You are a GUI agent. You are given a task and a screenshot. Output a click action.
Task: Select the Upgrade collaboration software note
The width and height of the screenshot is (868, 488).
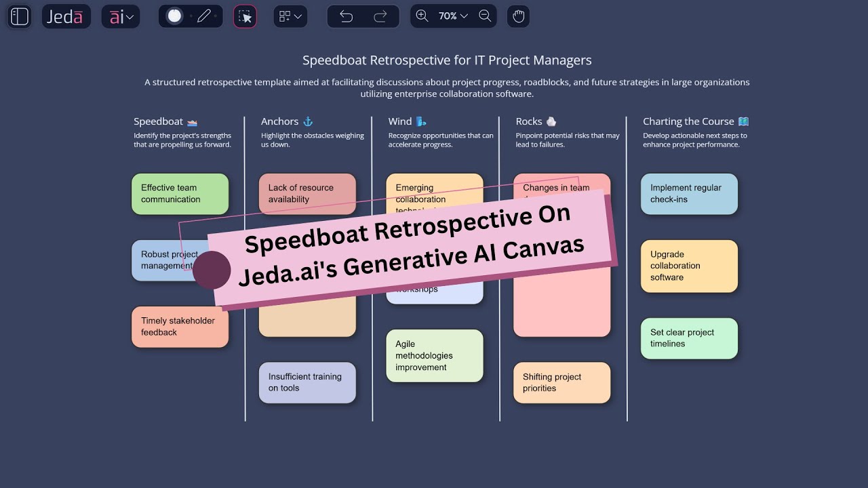tap(689, 266)
